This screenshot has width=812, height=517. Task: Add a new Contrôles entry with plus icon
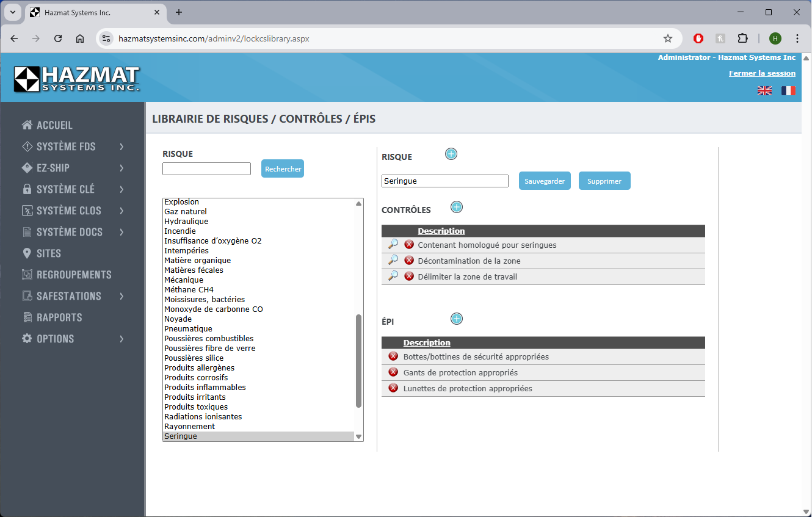(457, 208)
